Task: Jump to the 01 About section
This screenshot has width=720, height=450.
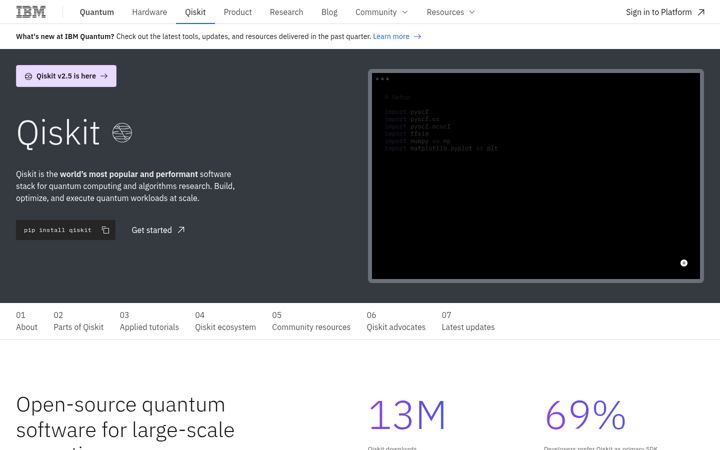Action: click(27, 321)
